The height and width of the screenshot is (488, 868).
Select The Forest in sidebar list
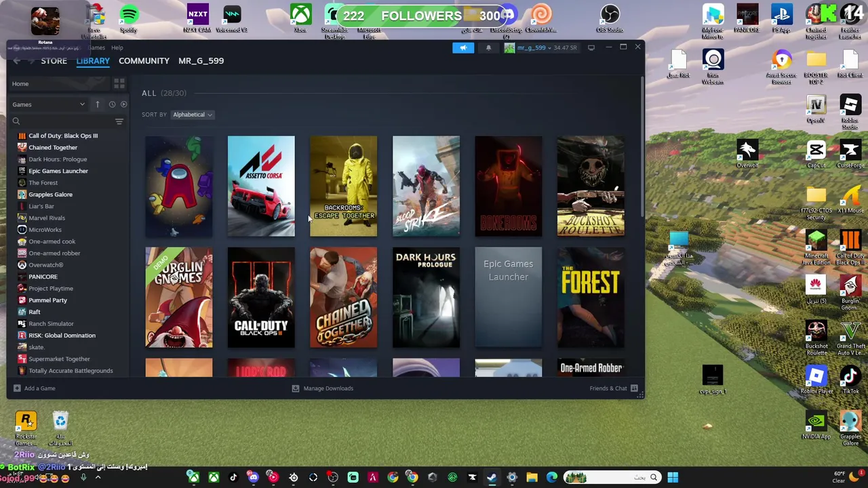coord(43,183)
